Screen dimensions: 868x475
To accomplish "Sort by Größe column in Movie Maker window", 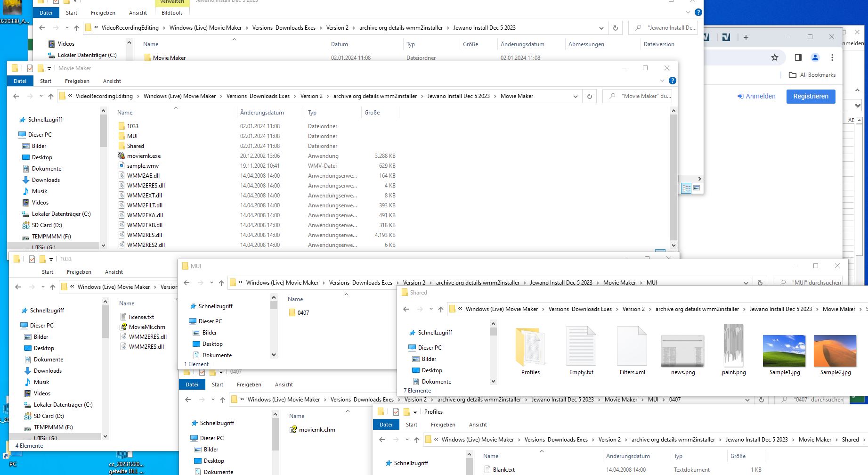I will click(380, 113).
